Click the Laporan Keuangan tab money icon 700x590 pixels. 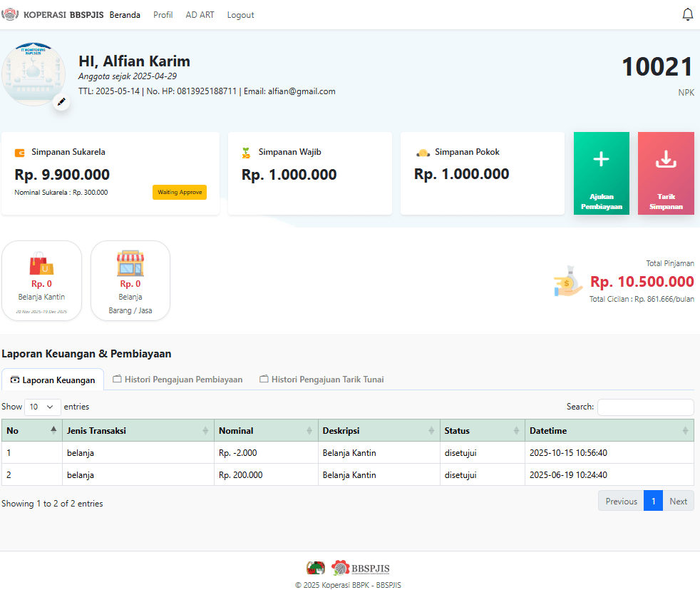tap(15, 380)
